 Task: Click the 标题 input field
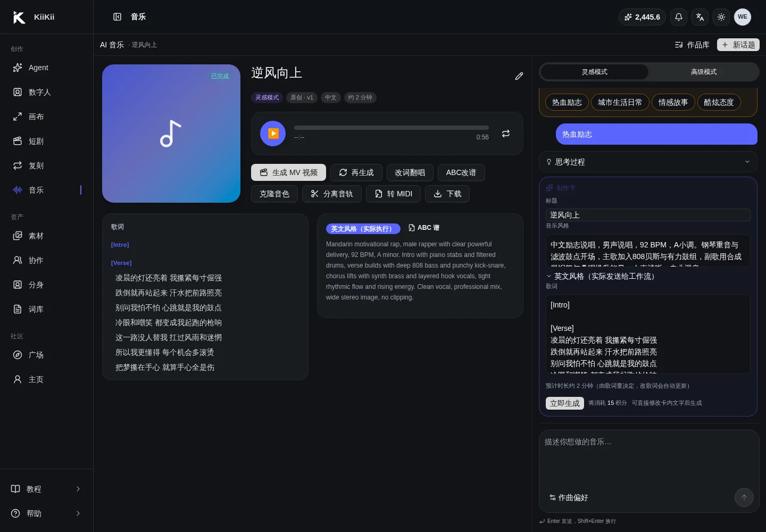[648, 215]
